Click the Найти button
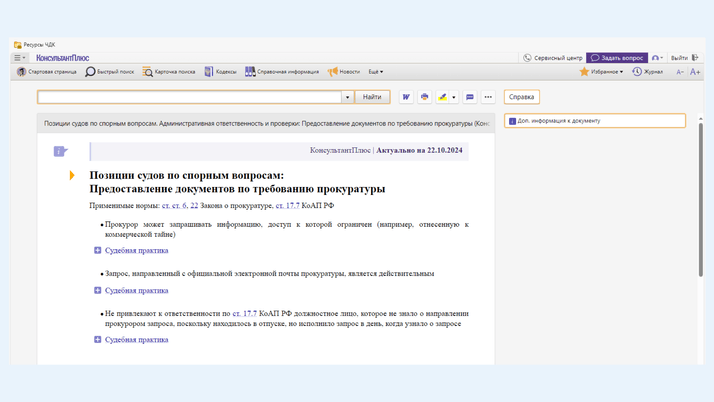The width and height of the screenshot is (714, 402). coord(372,97)
